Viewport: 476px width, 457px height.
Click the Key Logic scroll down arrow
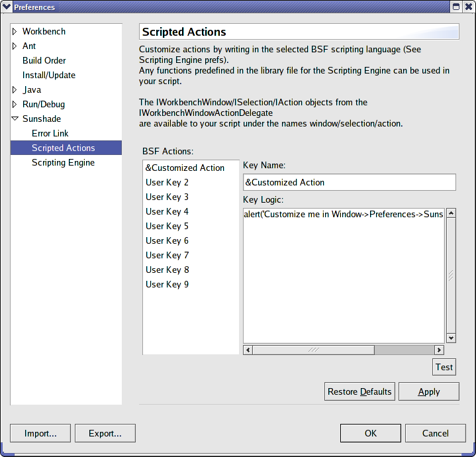pyautogui.click(x=451, y=338)
